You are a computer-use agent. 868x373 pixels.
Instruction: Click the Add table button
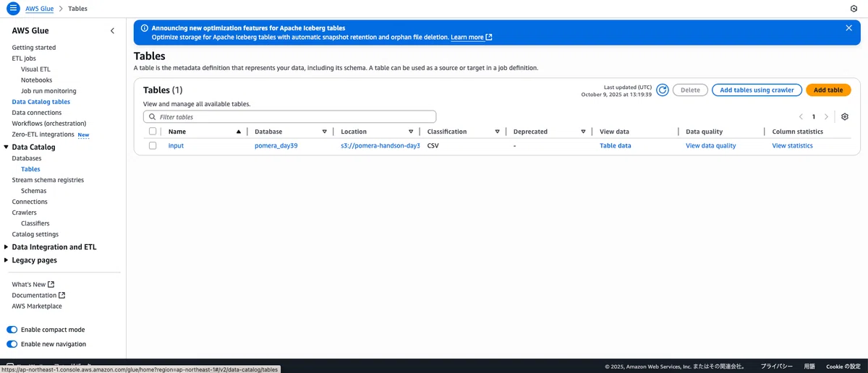[x=828, y=90]
